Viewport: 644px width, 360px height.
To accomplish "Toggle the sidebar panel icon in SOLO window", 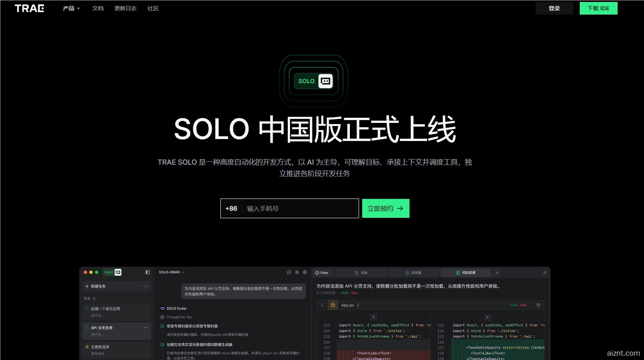I will pyautogui.click(x=147, y=272).
